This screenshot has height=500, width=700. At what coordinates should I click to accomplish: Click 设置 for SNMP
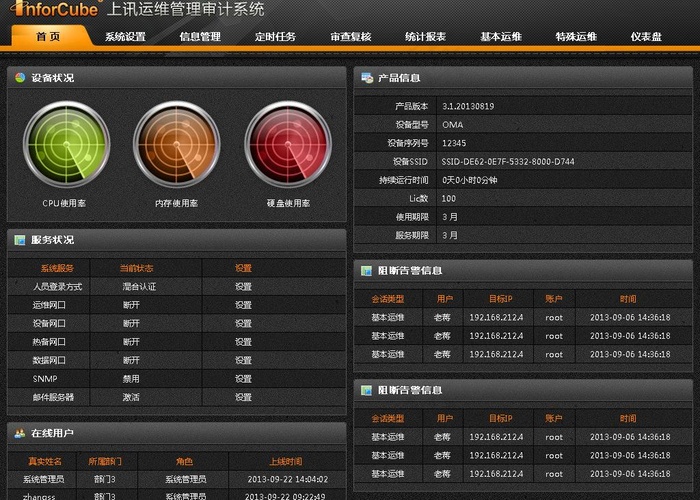pos(243,379)
